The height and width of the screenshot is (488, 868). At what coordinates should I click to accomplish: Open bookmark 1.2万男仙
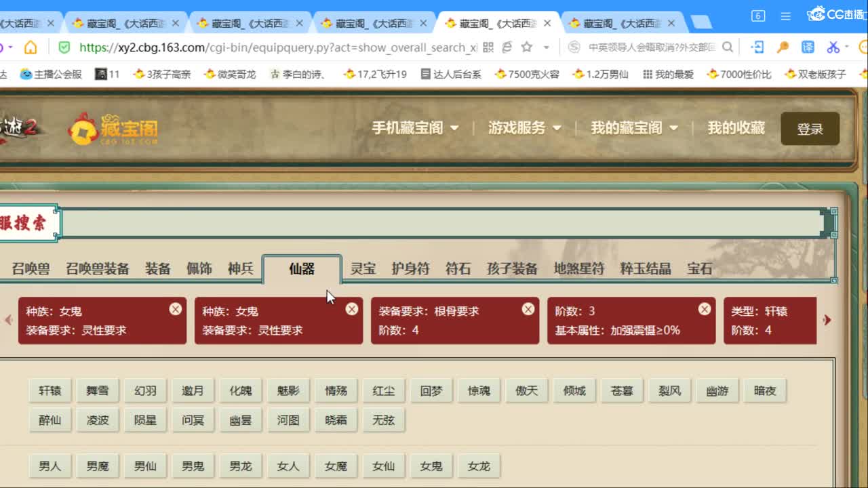tap(601, 74)
